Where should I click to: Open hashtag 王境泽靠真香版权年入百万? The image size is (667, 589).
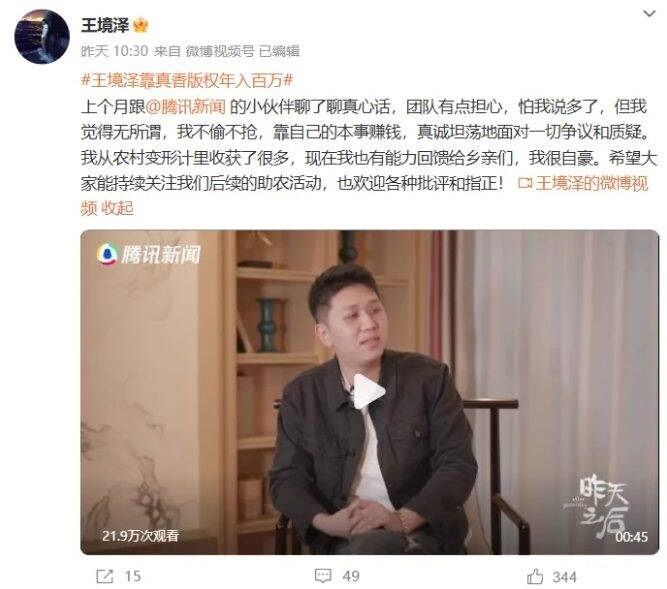[x=187, y=80]
